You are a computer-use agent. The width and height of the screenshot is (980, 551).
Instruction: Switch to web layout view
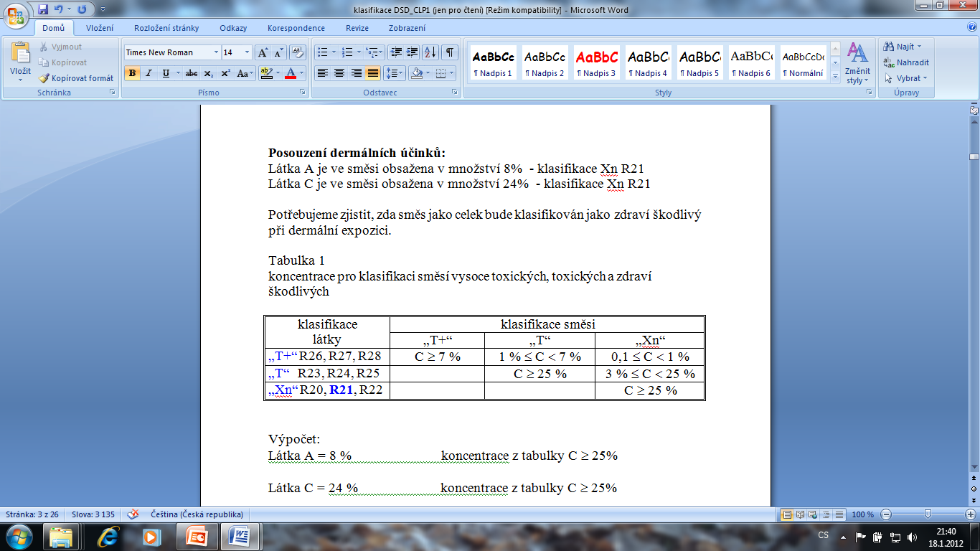point(812,514)
